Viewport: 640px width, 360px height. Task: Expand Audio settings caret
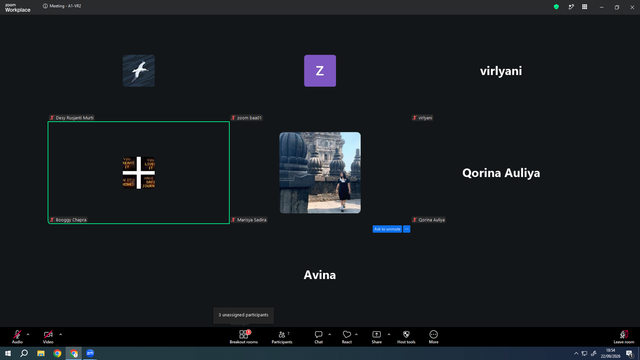[x=28, y=334]
